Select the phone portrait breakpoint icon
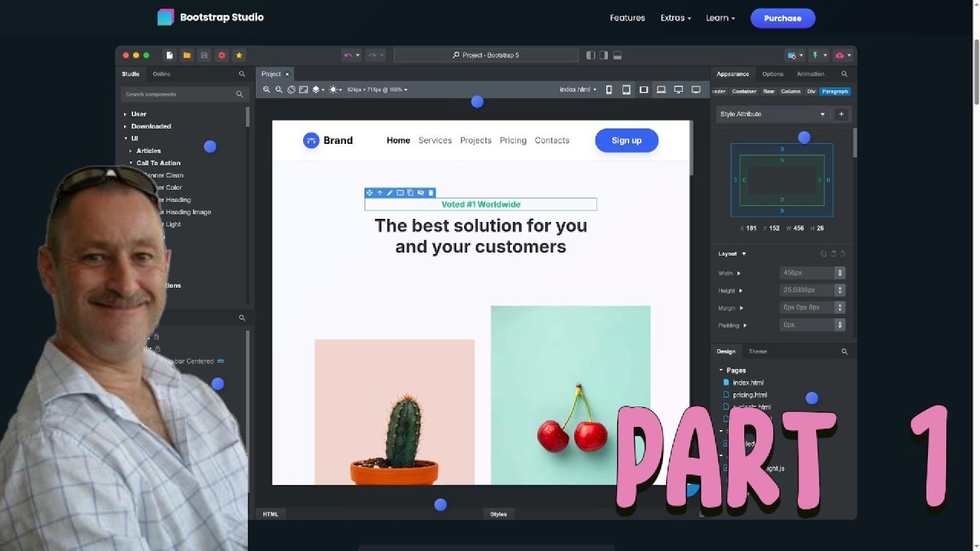Screen dimensions: 980x551 tap(609, 90)
